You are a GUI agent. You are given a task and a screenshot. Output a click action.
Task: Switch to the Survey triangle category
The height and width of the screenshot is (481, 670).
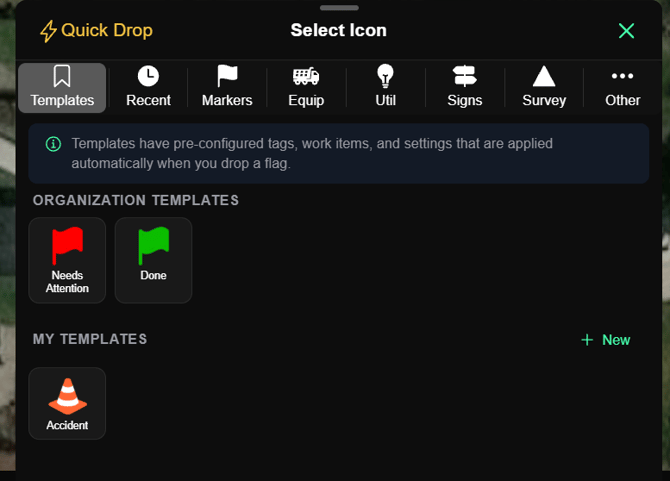(544, 87)
